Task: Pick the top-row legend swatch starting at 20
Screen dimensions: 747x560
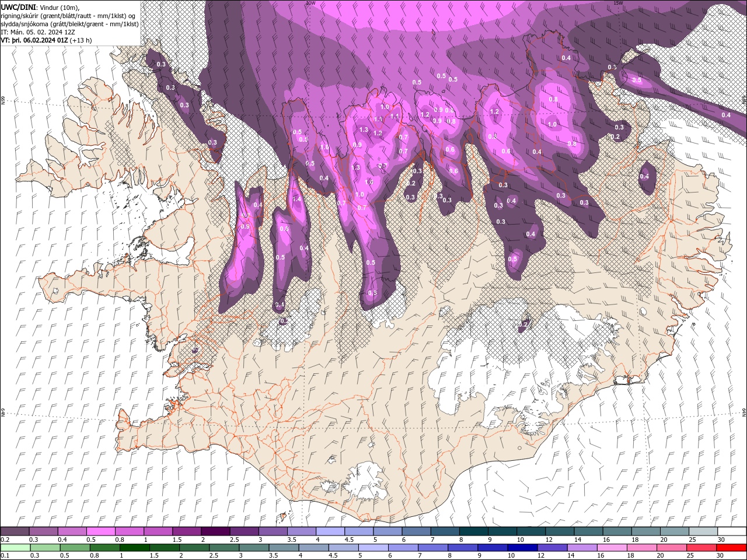Action: [x=674, y=531]
